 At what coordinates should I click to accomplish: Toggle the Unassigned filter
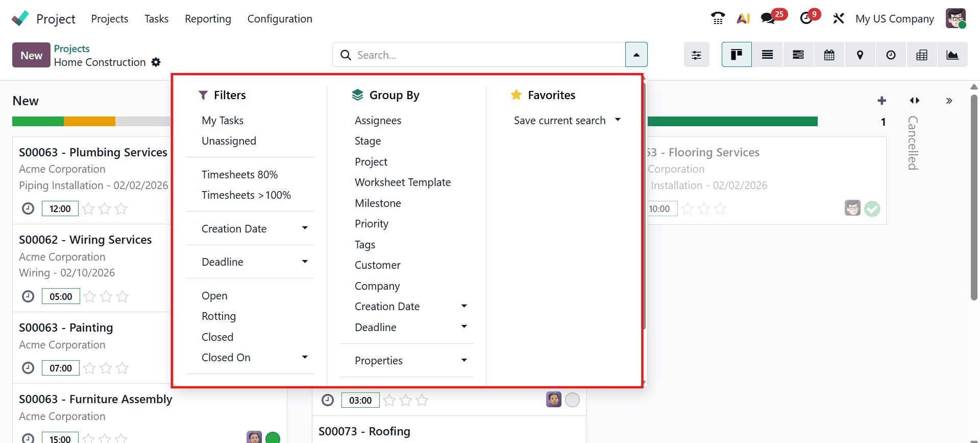(229, 141)
